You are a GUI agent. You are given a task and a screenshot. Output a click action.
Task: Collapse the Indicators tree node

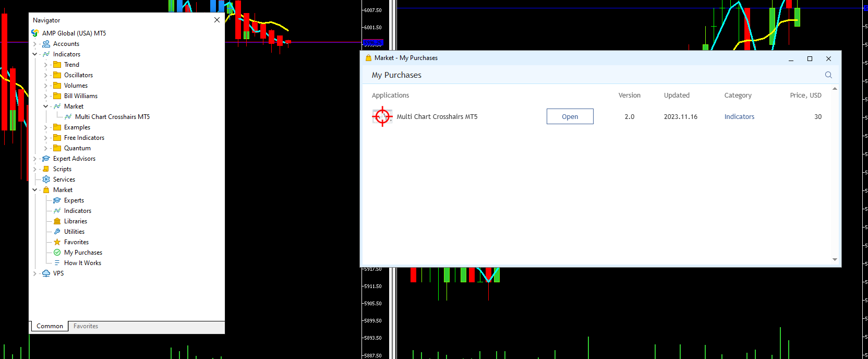pos(35,54)
